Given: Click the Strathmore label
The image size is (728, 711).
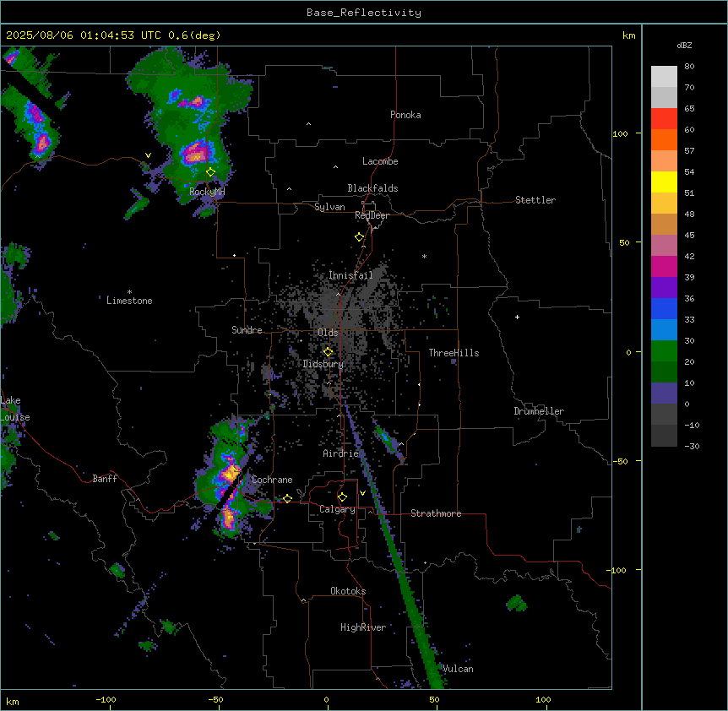Looking at the screenshot, I should click(x=436, y=513).
